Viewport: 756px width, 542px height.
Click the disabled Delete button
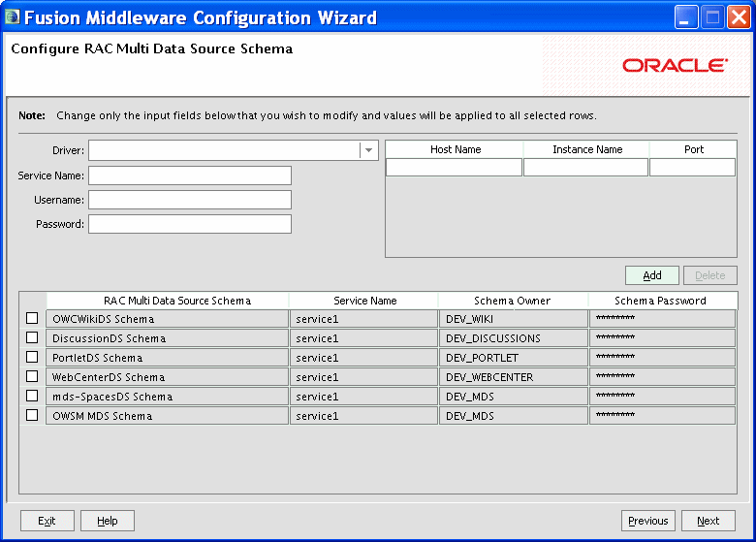click(x=710, y=275)
